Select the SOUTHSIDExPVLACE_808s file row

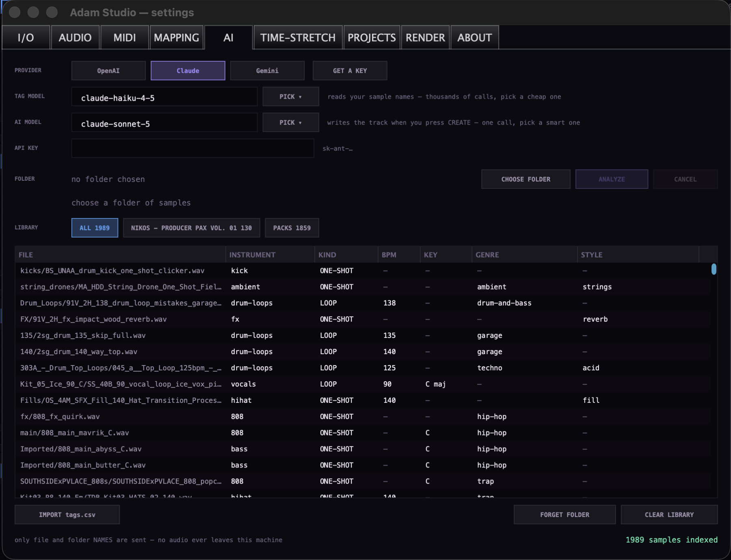click(x=363, y=481)
